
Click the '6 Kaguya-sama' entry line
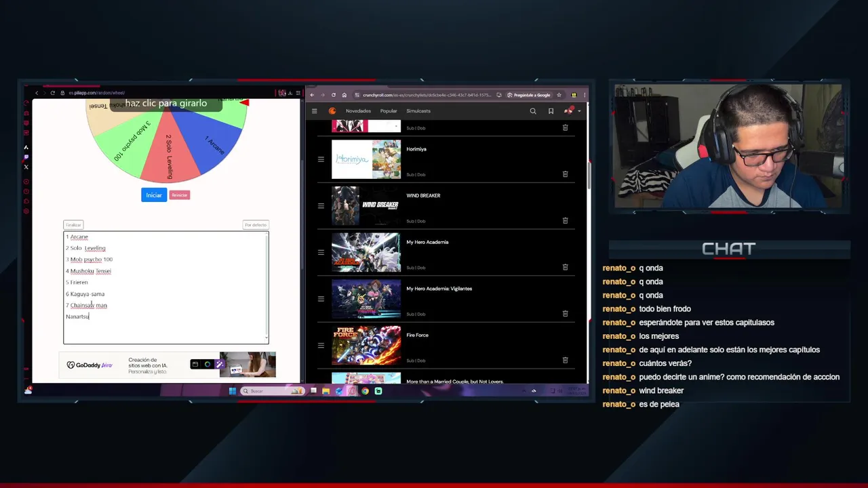85,294
